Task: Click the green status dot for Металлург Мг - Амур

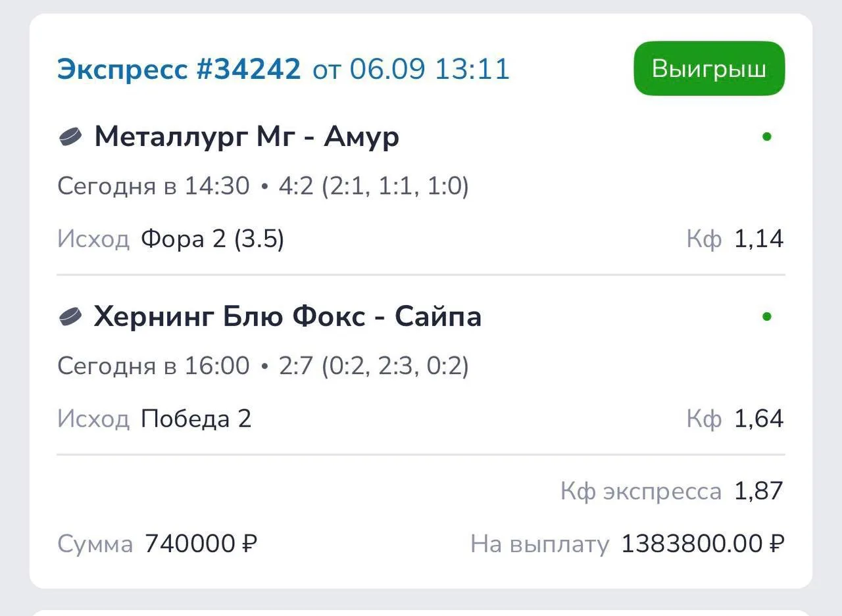Action: (x=766, y=137)
